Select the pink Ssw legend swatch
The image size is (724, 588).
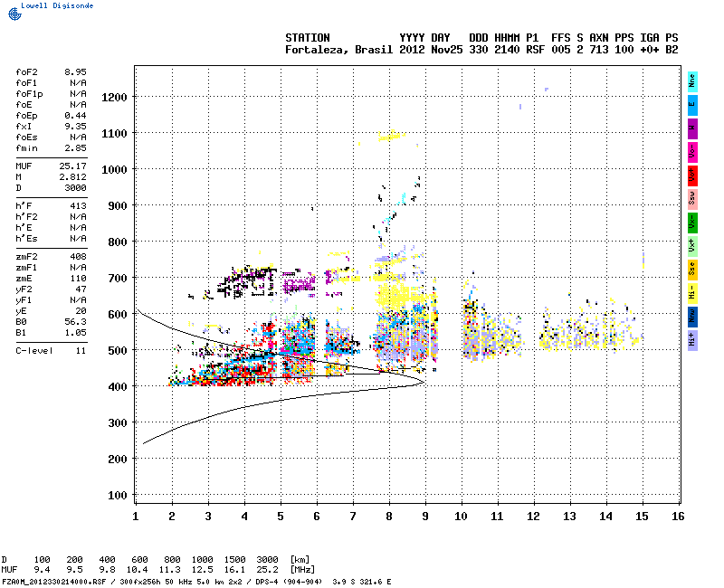pos(692,199)
